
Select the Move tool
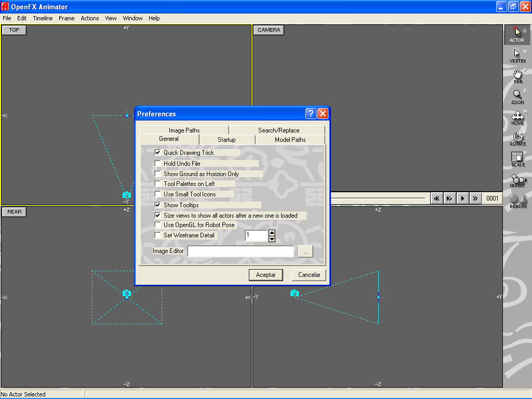click(517, 117)
